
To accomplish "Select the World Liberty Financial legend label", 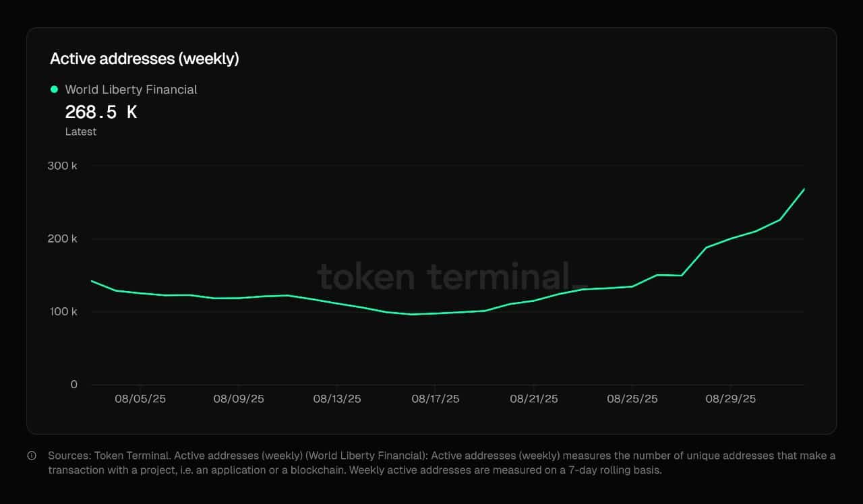I will click(x=131, y=90).
